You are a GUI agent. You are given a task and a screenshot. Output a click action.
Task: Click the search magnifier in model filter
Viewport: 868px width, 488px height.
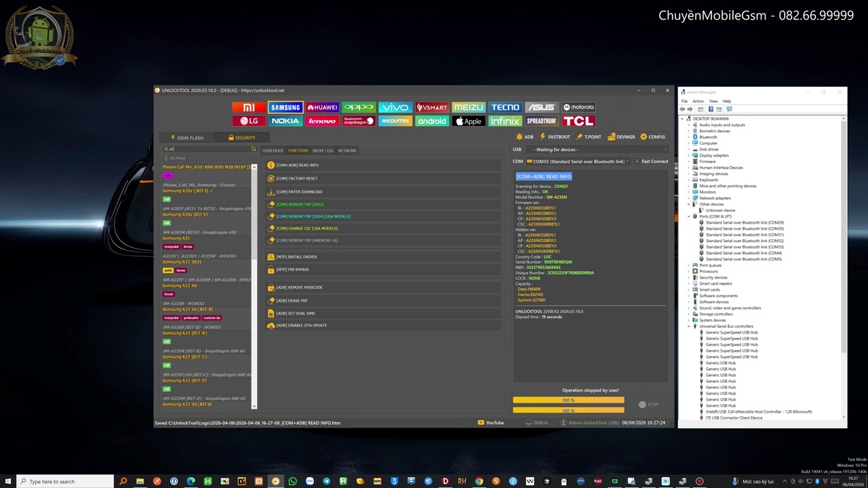(254, 149)
